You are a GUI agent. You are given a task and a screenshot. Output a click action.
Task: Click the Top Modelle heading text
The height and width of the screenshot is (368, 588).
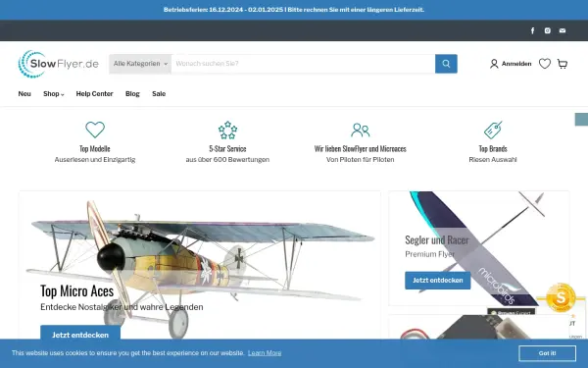tap(95, 149)
